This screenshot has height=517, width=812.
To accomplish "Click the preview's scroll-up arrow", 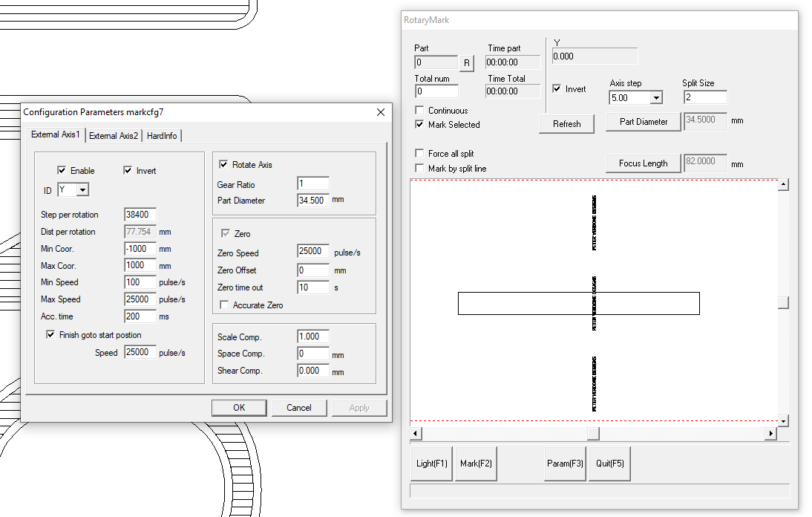I will click(782, 185).
